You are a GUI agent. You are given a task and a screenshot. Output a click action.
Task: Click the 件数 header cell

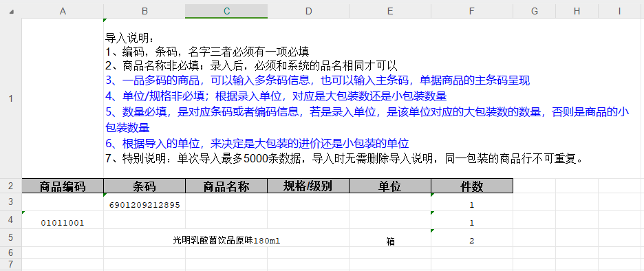tap(472, 186)
